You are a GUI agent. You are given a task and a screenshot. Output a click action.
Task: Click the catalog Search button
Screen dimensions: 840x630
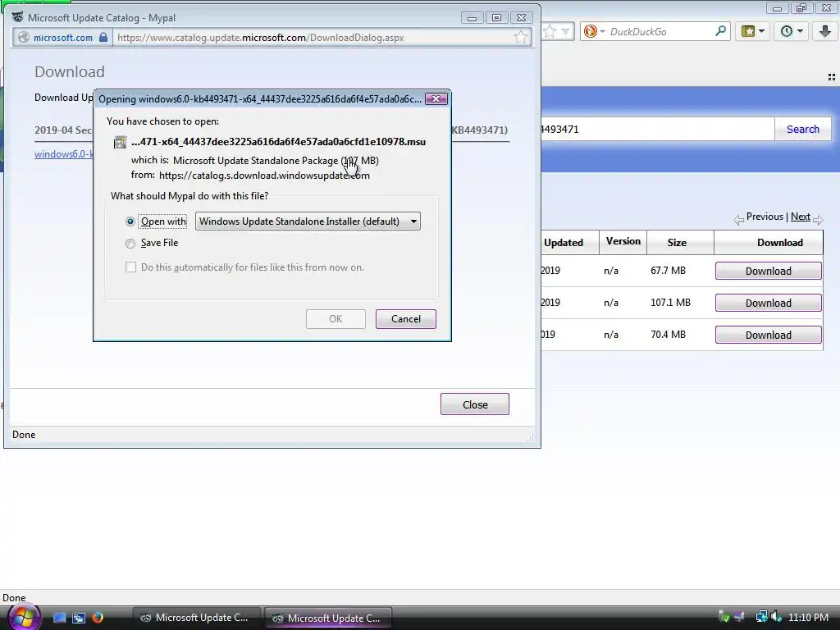pyautogui.click(x=802, y=129)
